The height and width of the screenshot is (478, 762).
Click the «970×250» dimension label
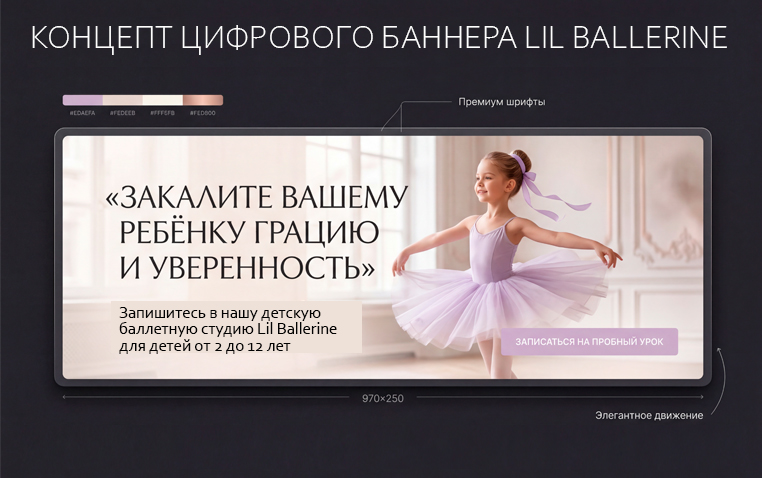tap(382, 398)
